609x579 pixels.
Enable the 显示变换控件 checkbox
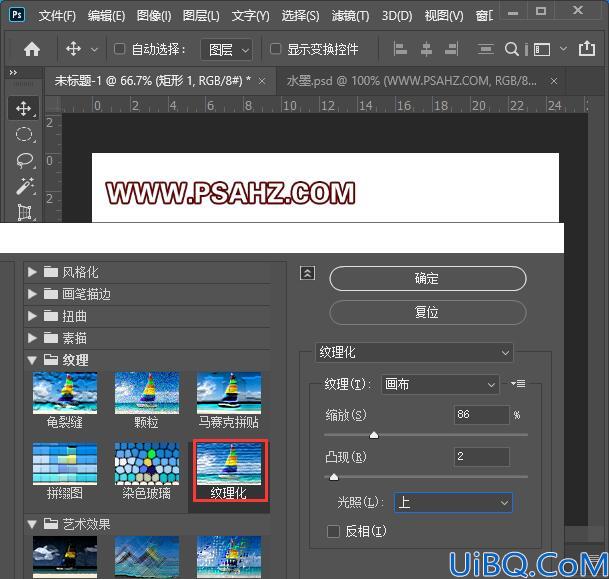(275, 49)
